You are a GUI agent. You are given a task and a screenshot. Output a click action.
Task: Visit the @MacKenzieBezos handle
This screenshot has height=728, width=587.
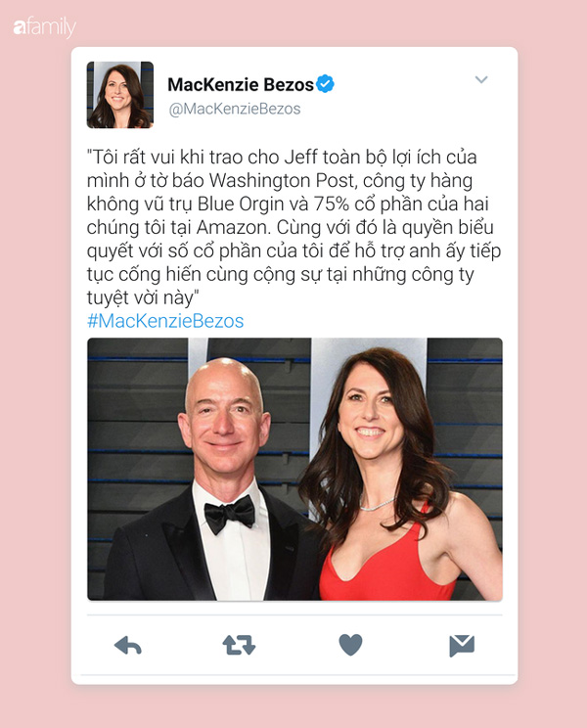[235, 109]
